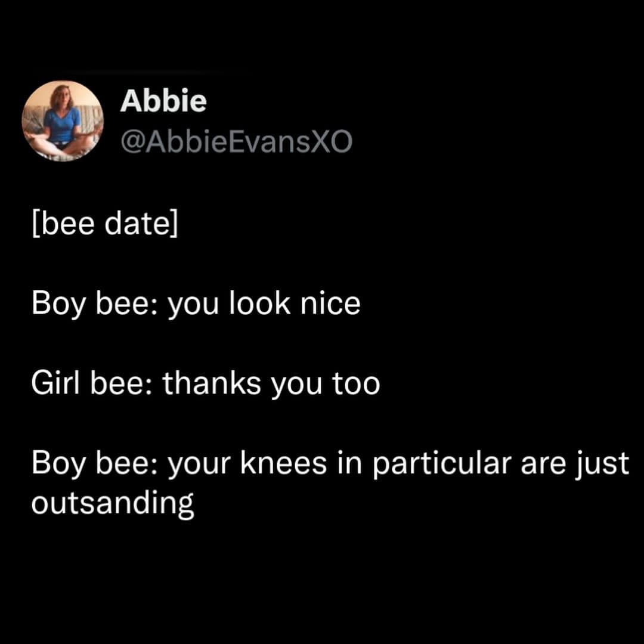Click the @AbbieEvansXO handle
Viewport: 644px width, 644px height.
click(x=236, y=141)
